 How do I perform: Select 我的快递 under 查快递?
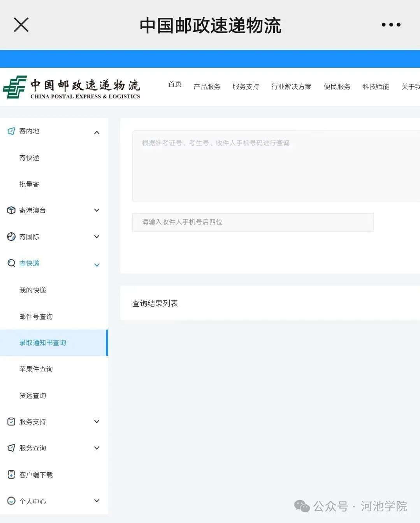point(33,290)
